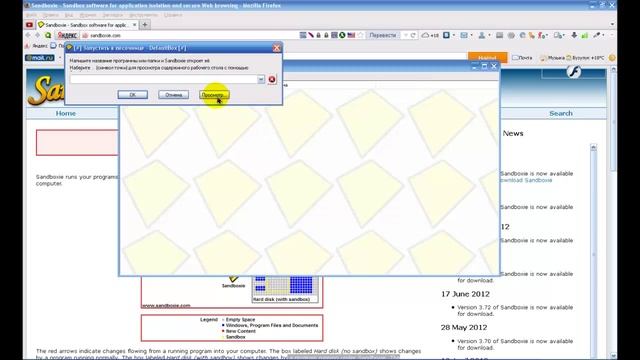The image size is (640, 360).
Task: Click the orange Найти search button
Action: pos(487,58)
